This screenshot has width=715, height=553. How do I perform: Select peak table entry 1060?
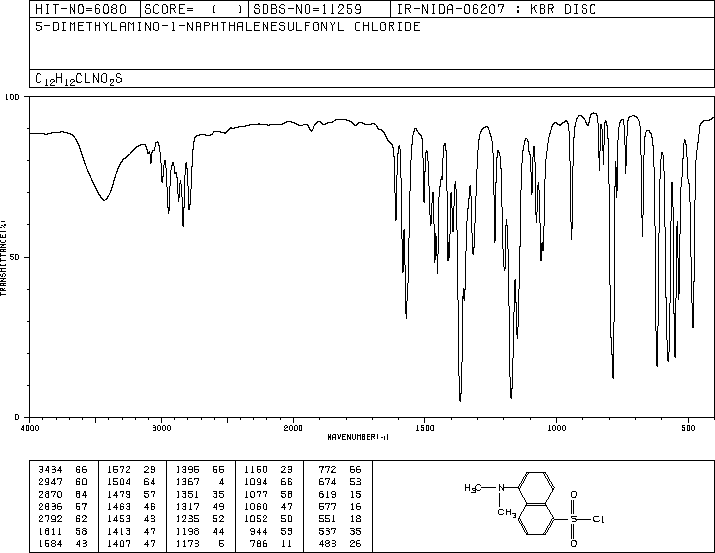256,506
